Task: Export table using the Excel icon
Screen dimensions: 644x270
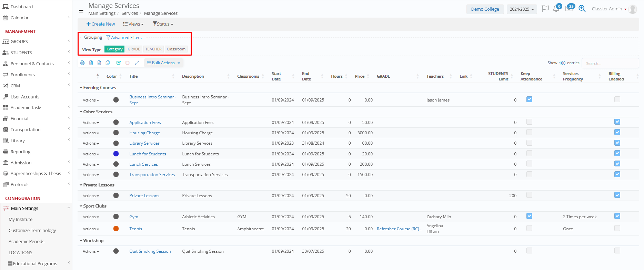Action: [91, 63]
